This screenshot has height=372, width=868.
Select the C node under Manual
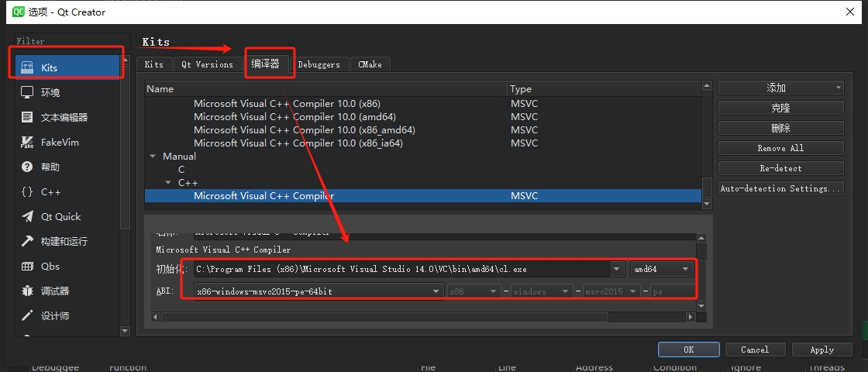coord(181,170)
